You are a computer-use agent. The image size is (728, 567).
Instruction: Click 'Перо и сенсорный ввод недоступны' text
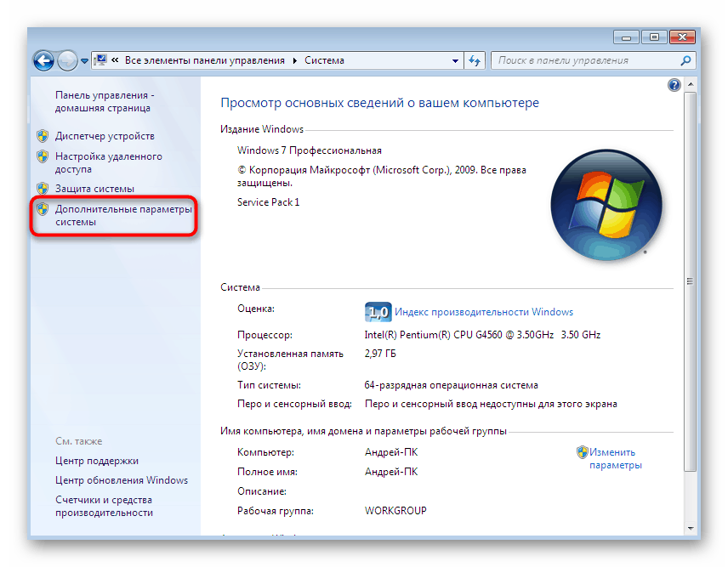491,404
